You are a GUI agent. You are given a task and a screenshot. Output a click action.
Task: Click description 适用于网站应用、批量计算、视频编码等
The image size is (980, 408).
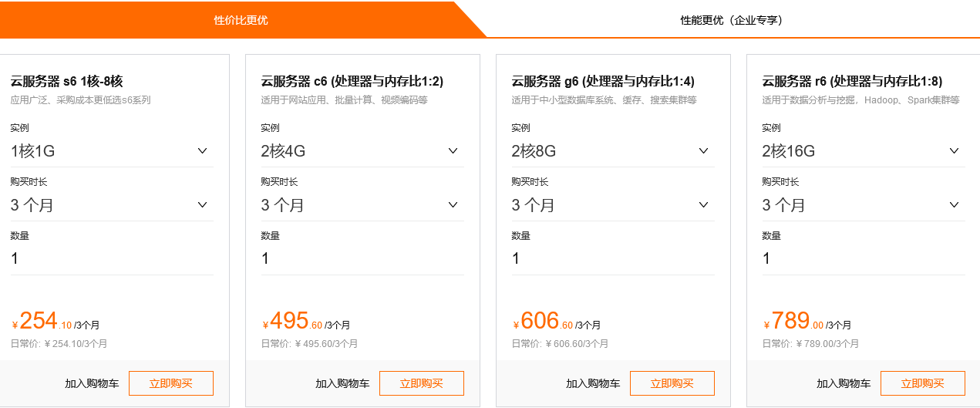click(345, 100)
